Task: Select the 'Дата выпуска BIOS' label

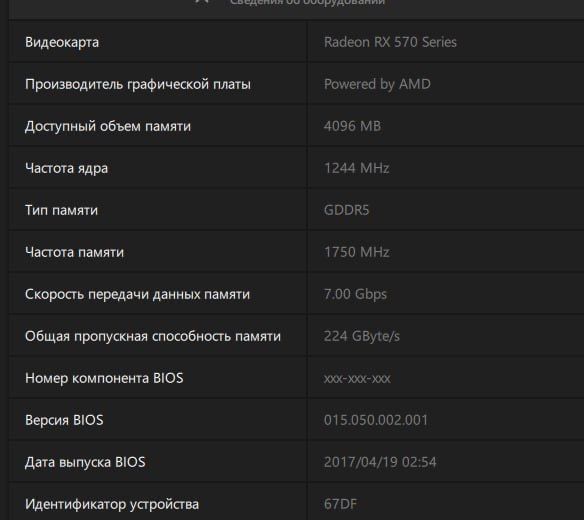Action: coord(85,463)
